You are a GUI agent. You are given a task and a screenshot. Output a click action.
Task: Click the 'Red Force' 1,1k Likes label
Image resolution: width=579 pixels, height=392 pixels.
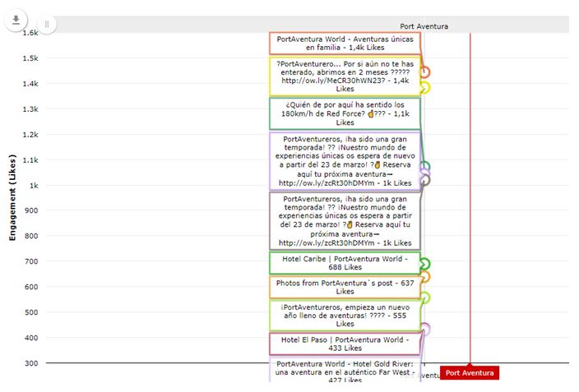click(x=345, y=113)
